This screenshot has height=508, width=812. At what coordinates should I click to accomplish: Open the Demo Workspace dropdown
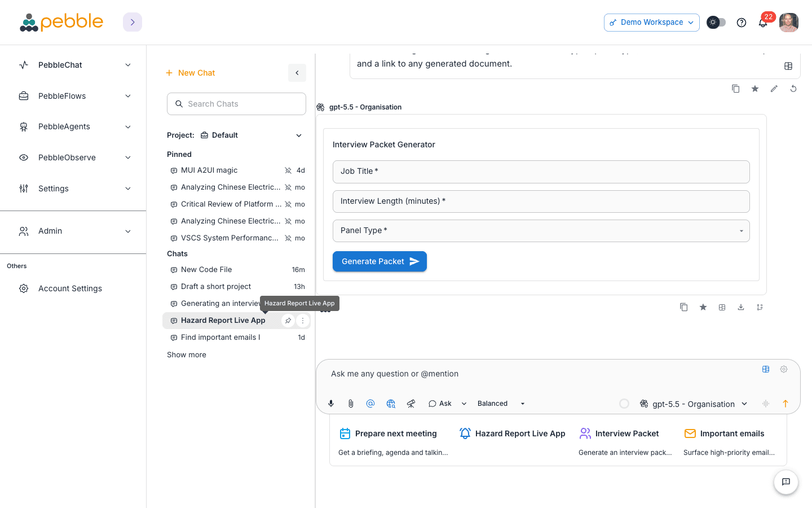coord(652,23)
